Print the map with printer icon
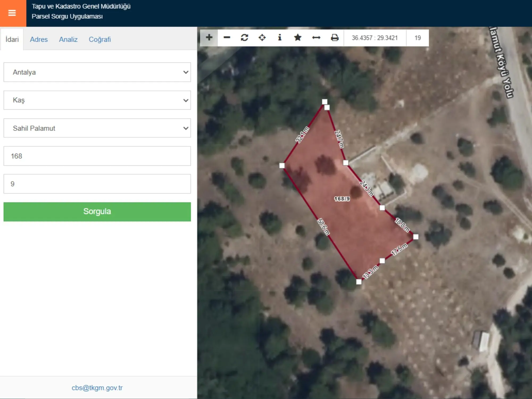Viewport: 532px width, 399px height. click(335, 38)
